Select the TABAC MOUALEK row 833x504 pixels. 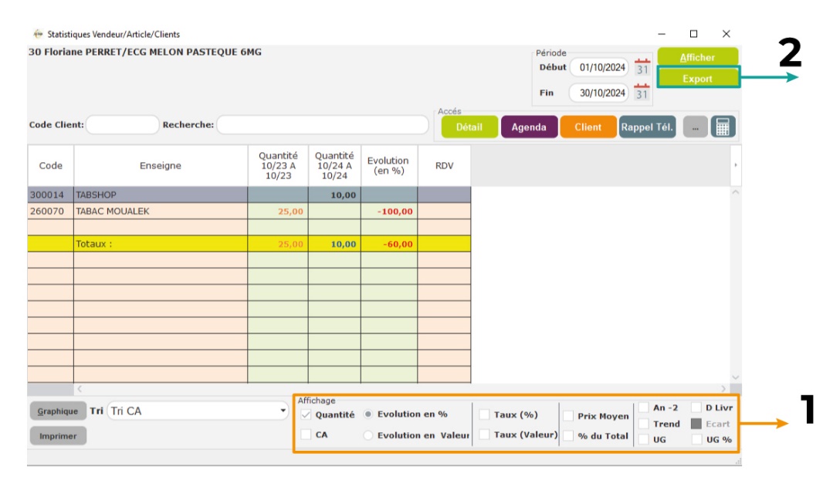pyautogui.click(x=249, y=211)
